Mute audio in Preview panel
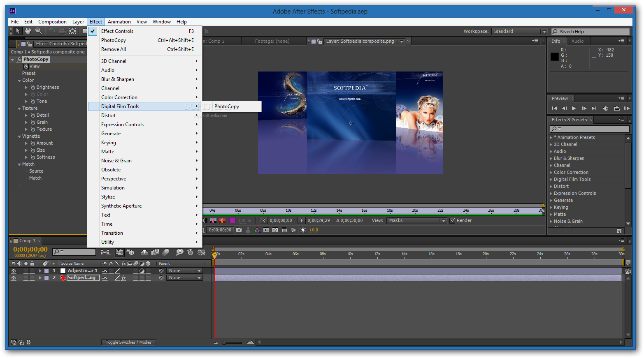This screenshot has width=644, height=358. tap(605, 109)
